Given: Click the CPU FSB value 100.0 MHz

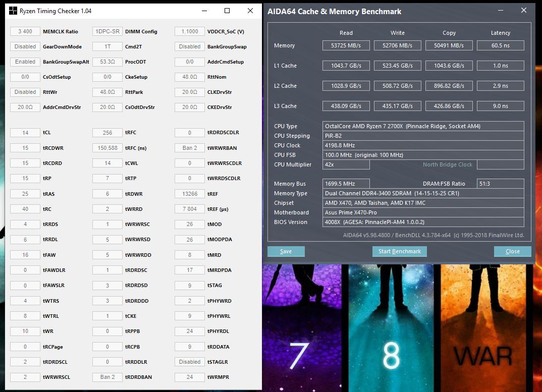Looking at the screenshot, I should coord(423,155).
